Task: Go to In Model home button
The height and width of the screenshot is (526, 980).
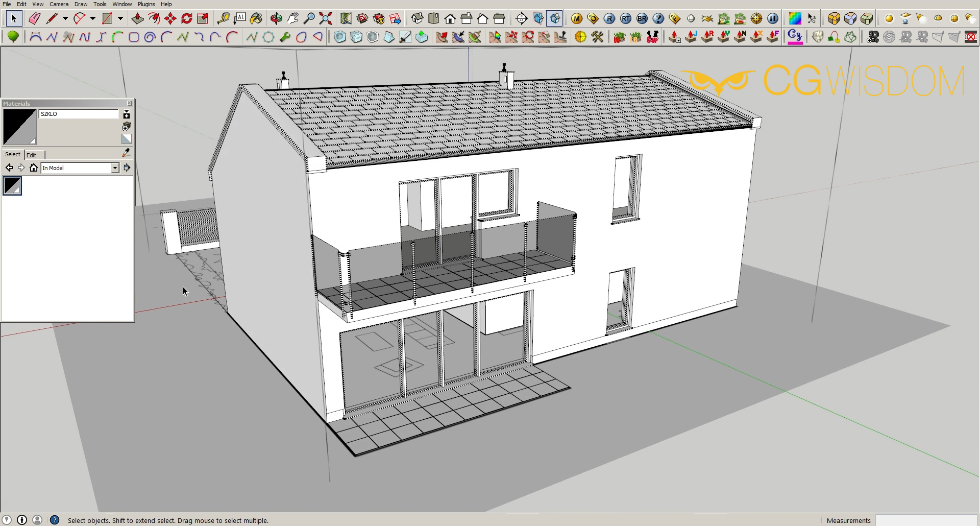Action: (34, 168)
